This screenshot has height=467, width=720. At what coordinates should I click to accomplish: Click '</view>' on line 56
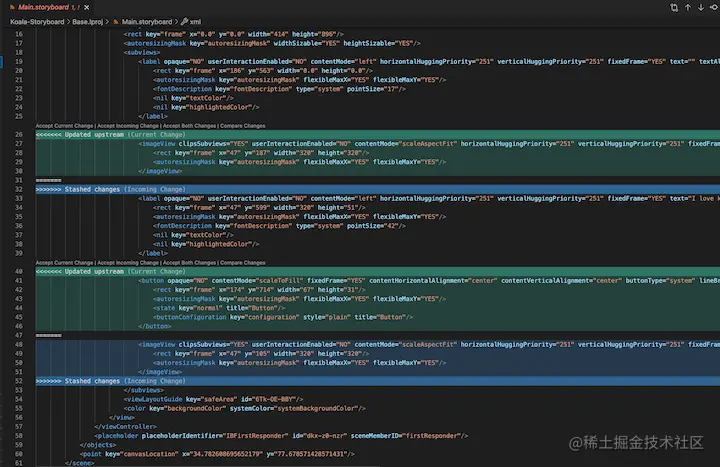(x=122, y=417)
